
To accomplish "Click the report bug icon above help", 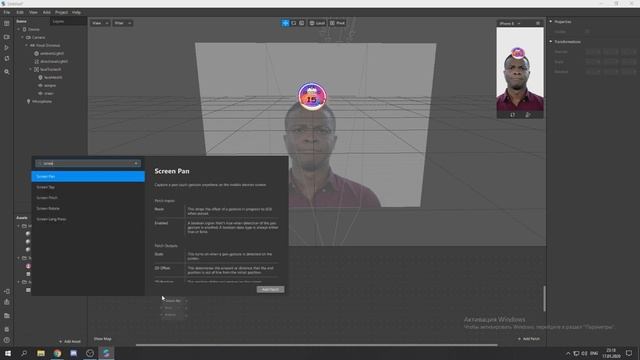I will point(7,329).
